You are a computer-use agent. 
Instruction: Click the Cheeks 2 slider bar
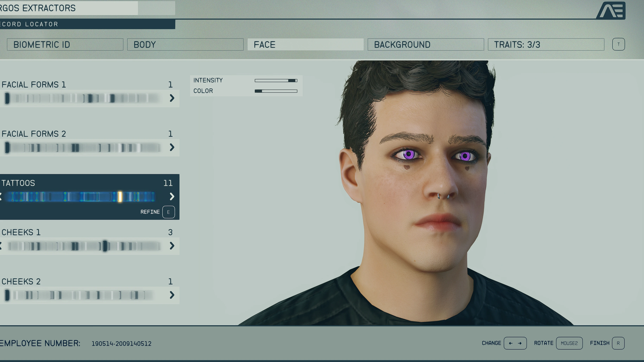pos(80,295)
